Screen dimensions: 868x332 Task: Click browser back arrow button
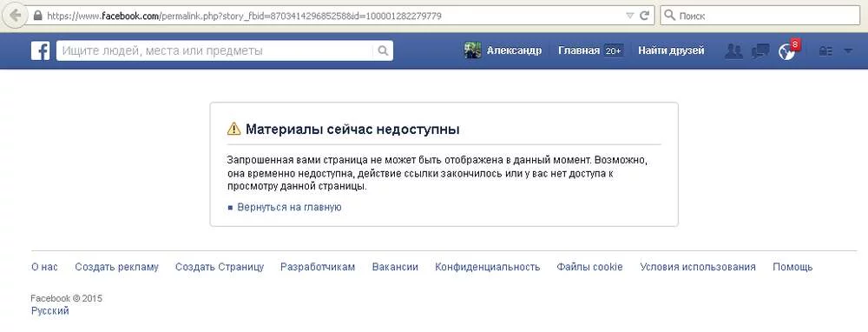16,16
